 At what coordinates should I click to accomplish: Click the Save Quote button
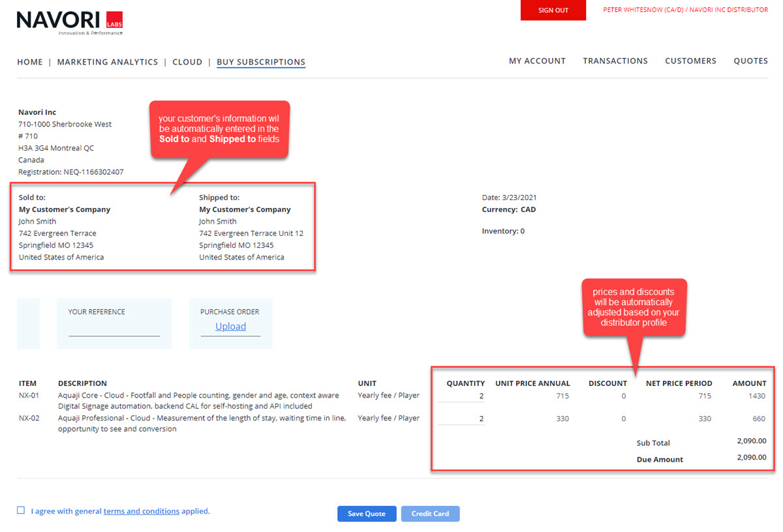coord(366,514)
